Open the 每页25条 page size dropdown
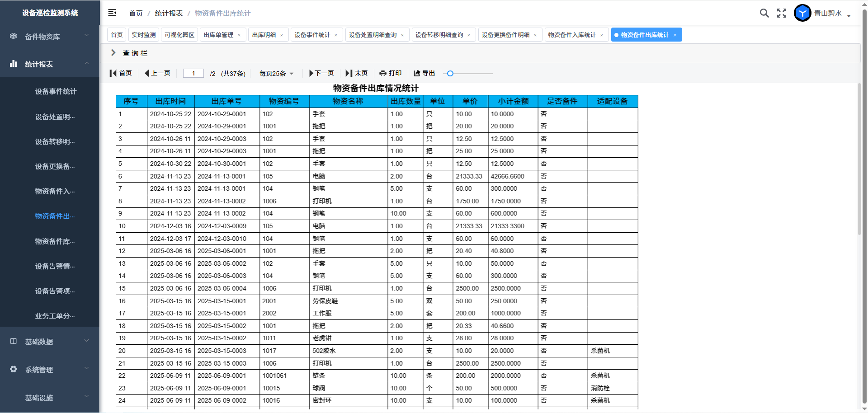This screenshot has width=868, height=413. (276, 74)
